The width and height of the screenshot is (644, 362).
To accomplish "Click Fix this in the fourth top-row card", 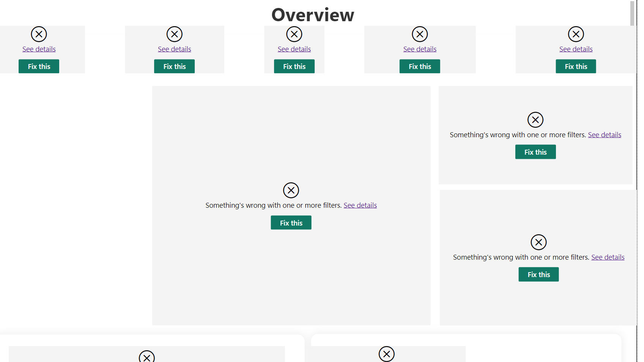I will click(420, 66).
